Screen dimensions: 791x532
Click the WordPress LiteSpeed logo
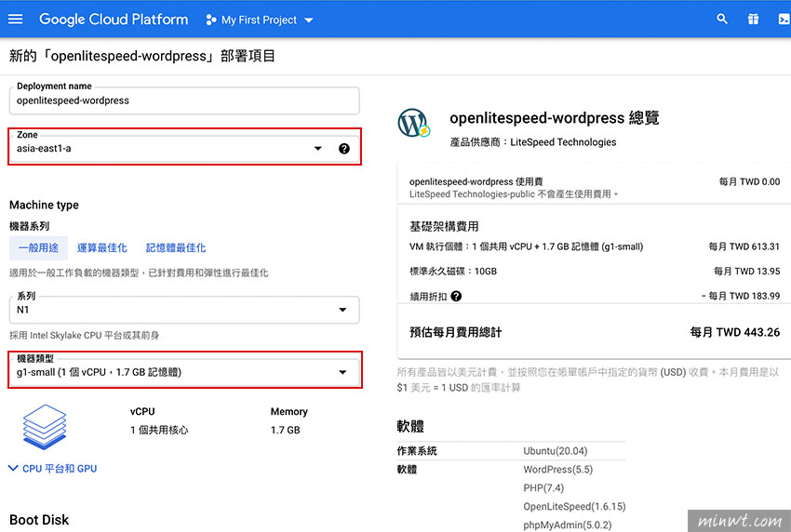413,123
